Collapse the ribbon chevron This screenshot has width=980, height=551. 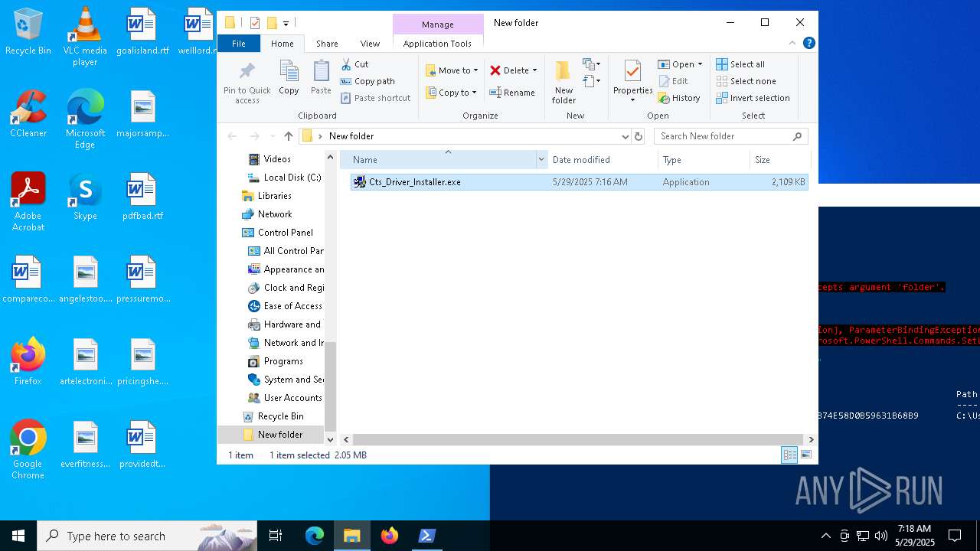(792, 43)
